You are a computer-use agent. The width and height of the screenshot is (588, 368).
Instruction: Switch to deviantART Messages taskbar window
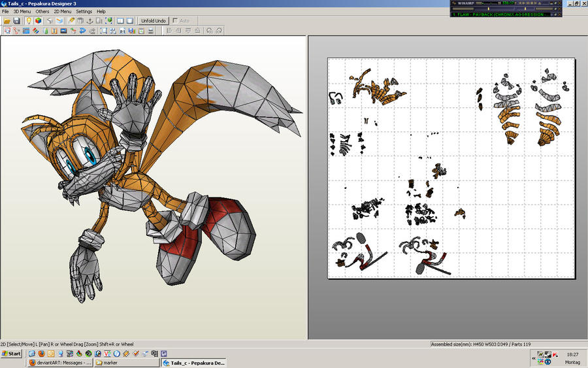(x=60, y=363)
